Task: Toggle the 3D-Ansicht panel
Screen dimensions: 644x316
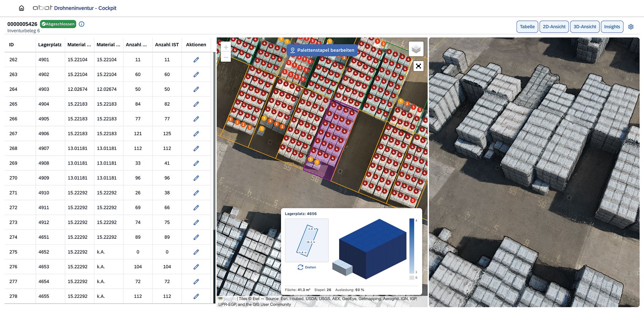Action: [x=585, y=27]
